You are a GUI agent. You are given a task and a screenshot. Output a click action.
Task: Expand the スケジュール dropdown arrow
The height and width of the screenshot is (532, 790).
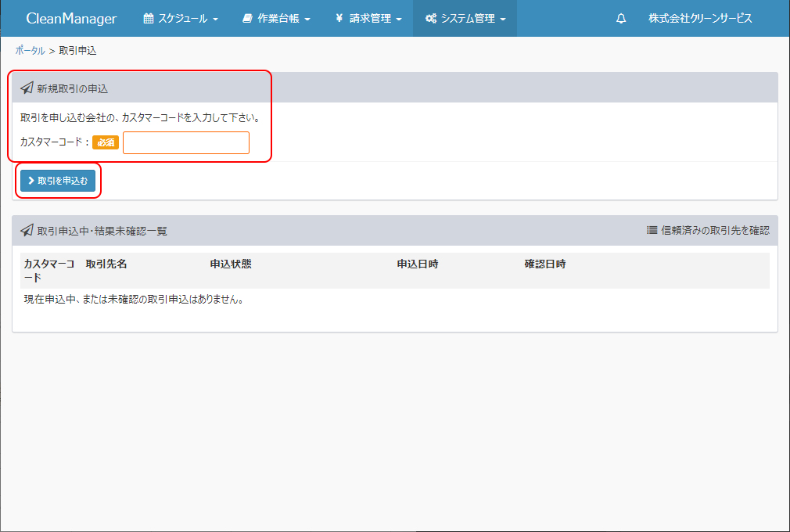click(215, 20)
